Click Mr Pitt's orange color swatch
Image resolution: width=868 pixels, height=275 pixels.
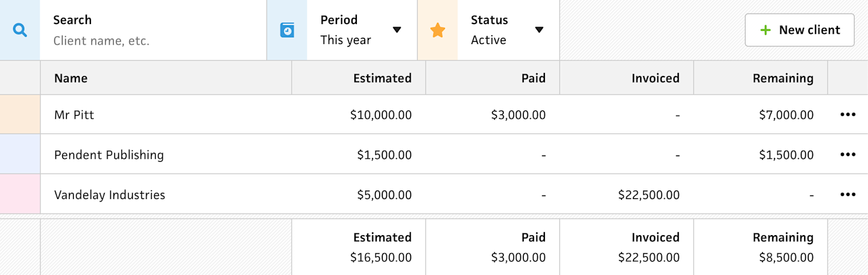20,115
